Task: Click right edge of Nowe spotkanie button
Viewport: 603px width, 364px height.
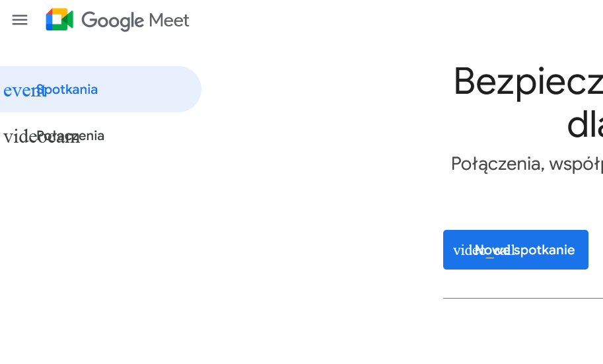Action: (x=583, y=250)
